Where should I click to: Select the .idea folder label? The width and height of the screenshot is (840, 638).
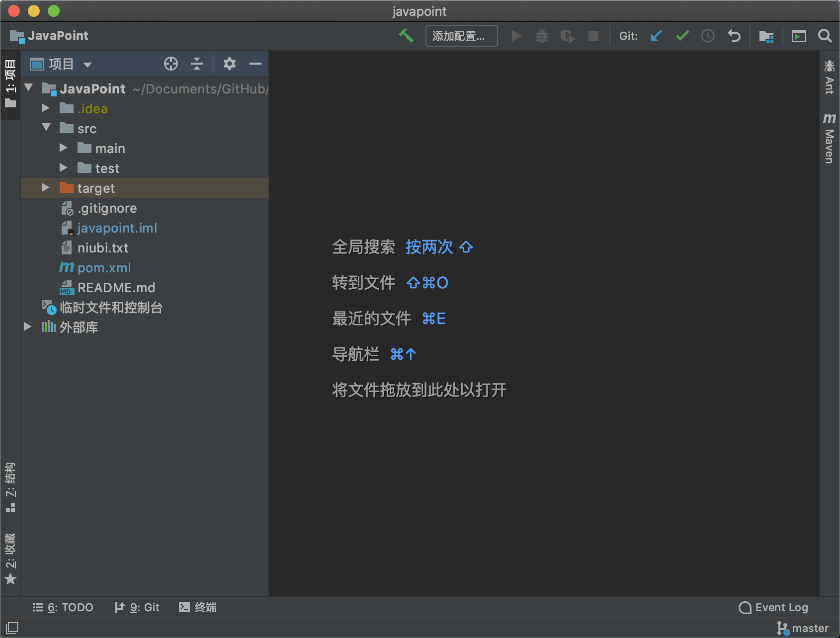point(93,109)
